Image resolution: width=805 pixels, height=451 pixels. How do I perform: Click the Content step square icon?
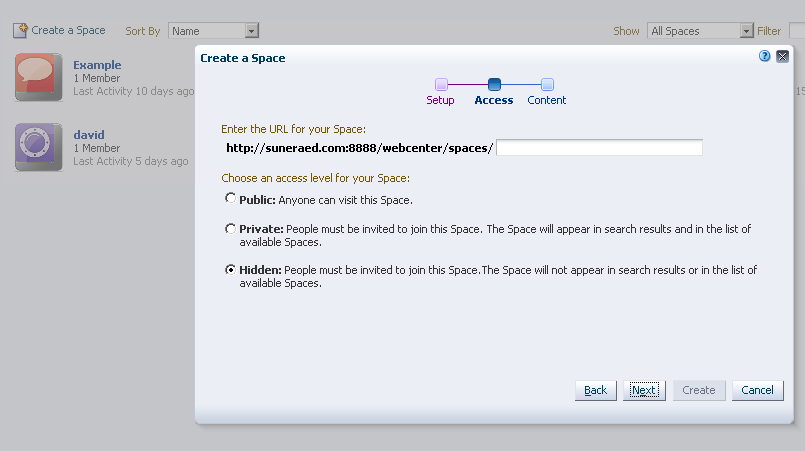click(547, 85)
